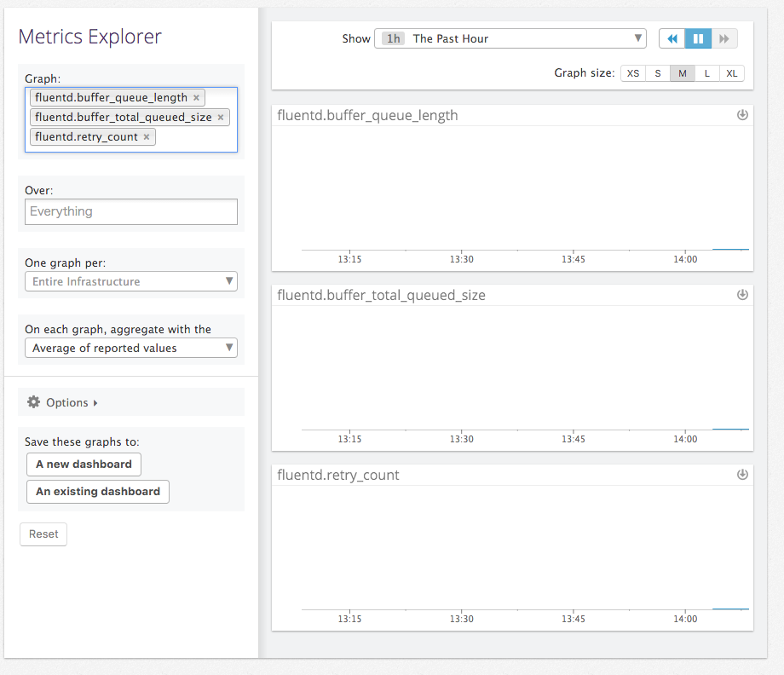Click the Options gear icon
Image resolution: width=784 pixels, height=675 pixels.
pos(33,402)
